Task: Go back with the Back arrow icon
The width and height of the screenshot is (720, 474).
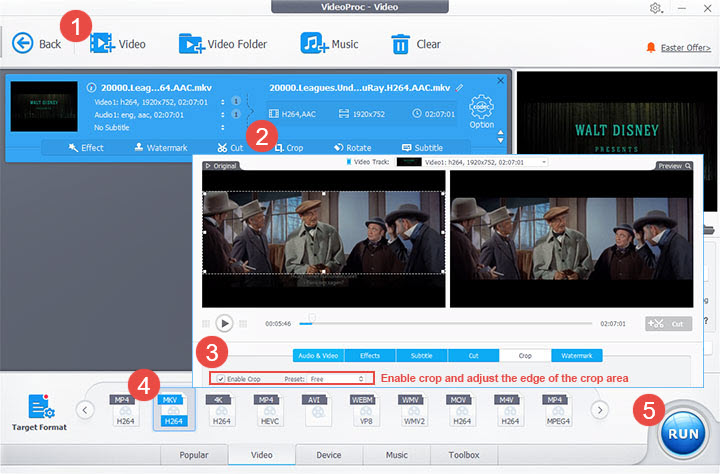Action: [x=22, y=44]
